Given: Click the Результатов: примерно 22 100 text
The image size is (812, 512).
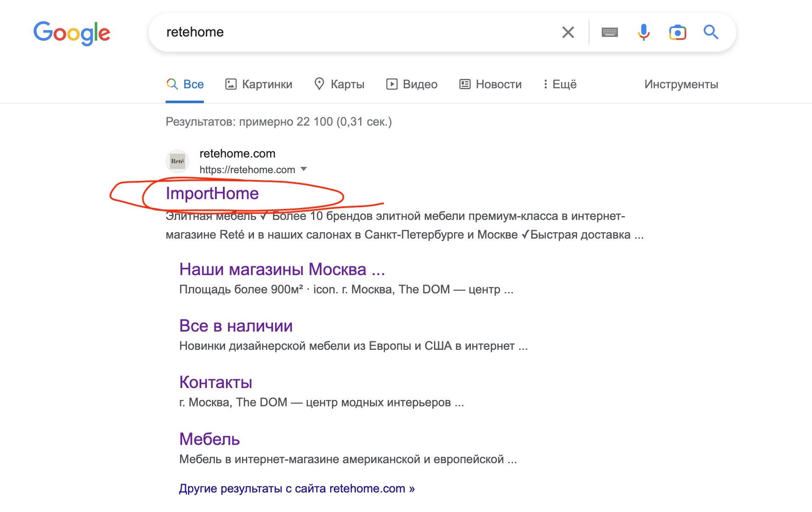Looking at the screenshot, I should pyautogui.click(x=279, y=122).
